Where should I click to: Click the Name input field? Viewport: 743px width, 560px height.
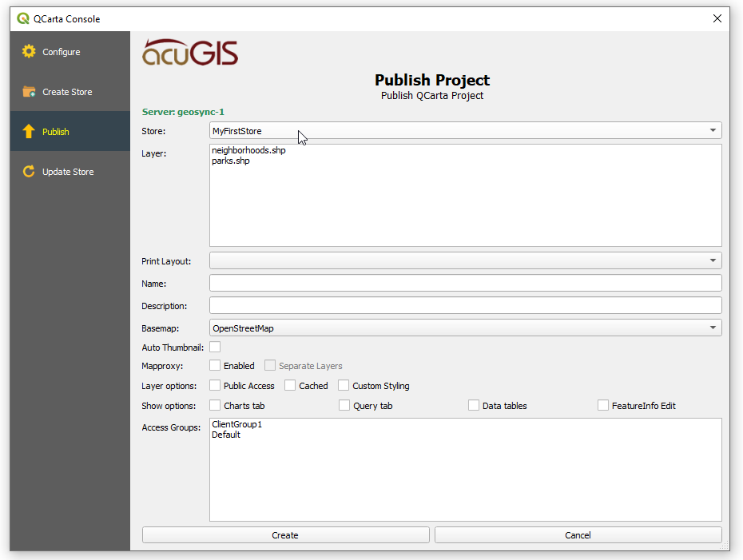coord(465,283)
